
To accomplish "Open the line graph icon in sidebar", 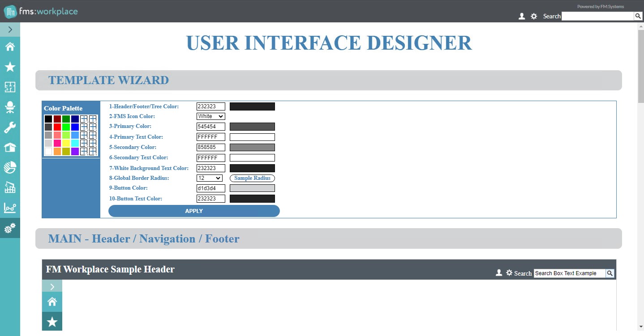I will pyautogui.click(x=10, y=208).
